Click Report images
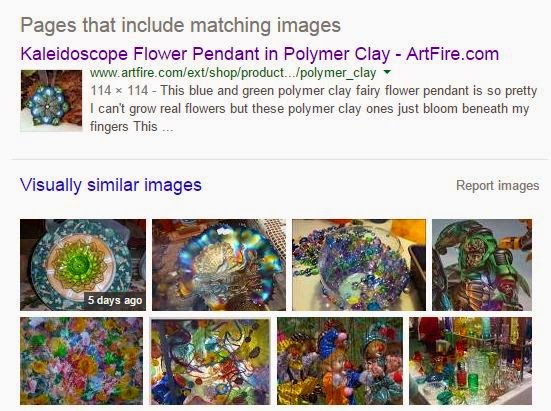The image size is (551, 411). [x=498, y=185]
